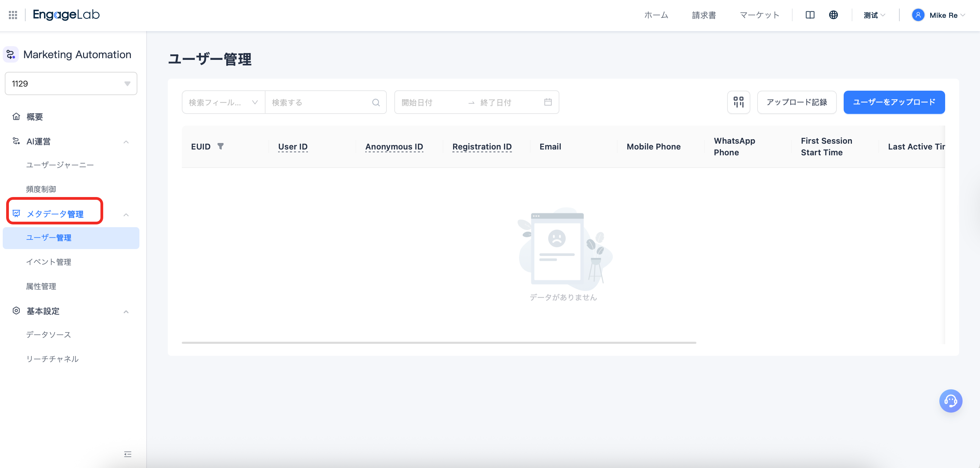
Task: Click the calendar icon next to 終了日付
Action: 548,102
